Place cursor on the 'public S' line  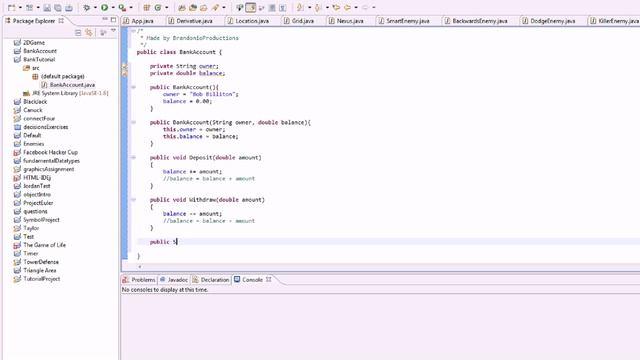pos(163,242)
